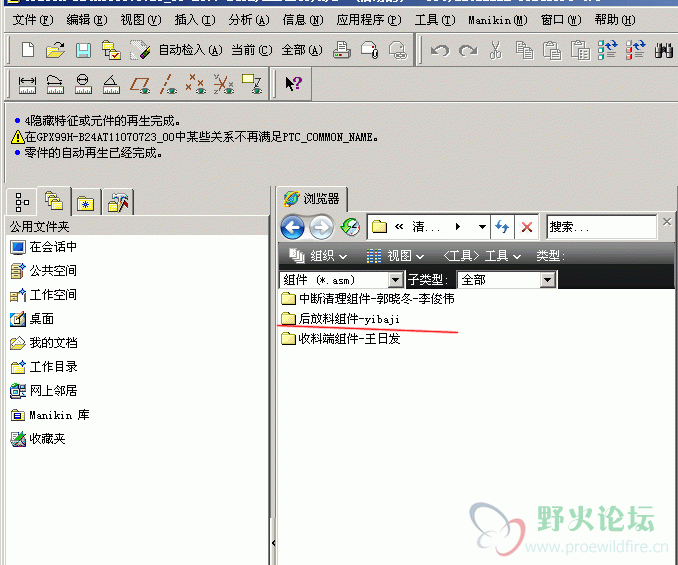Click the 当前(C) button
The image size is (678, 565).
click(x=252, y=50)
